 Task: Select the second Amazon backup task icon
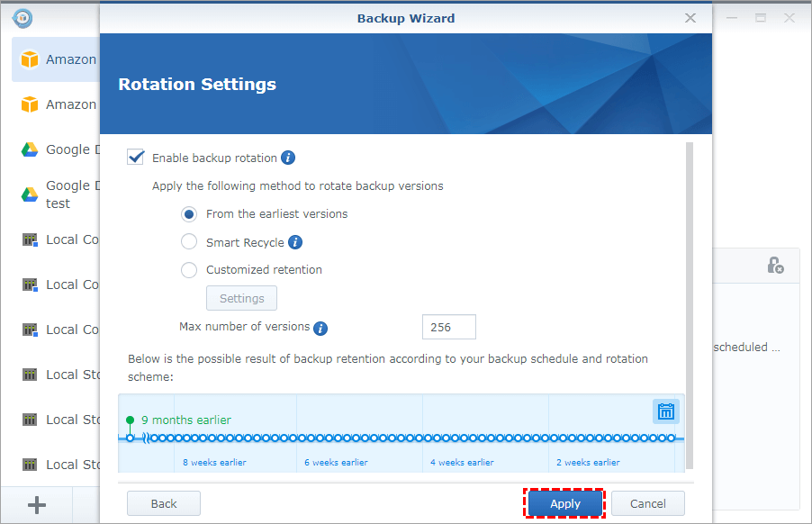tap(30, 104)
